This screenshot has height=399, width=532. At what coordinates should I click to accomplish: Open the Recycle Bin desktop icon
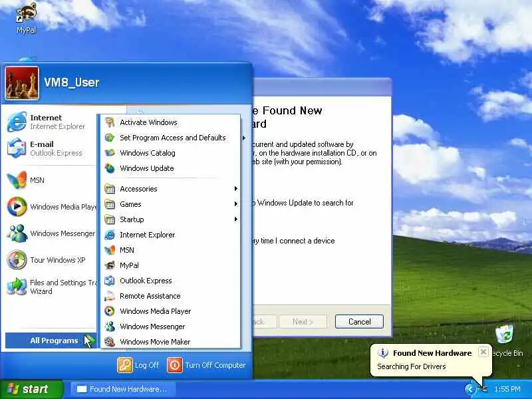click(x=505, y=335)
